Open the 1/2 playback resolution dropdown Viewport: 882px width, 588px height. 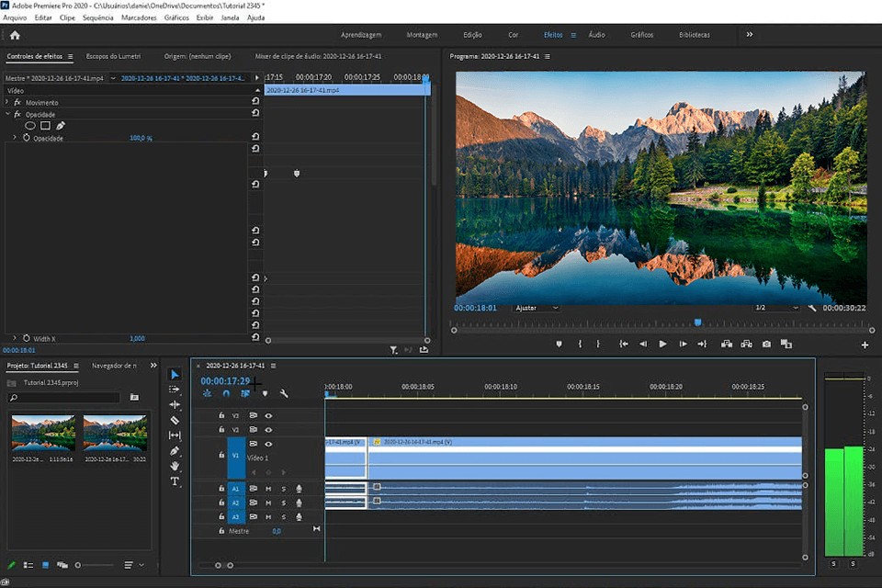[775, 308]
